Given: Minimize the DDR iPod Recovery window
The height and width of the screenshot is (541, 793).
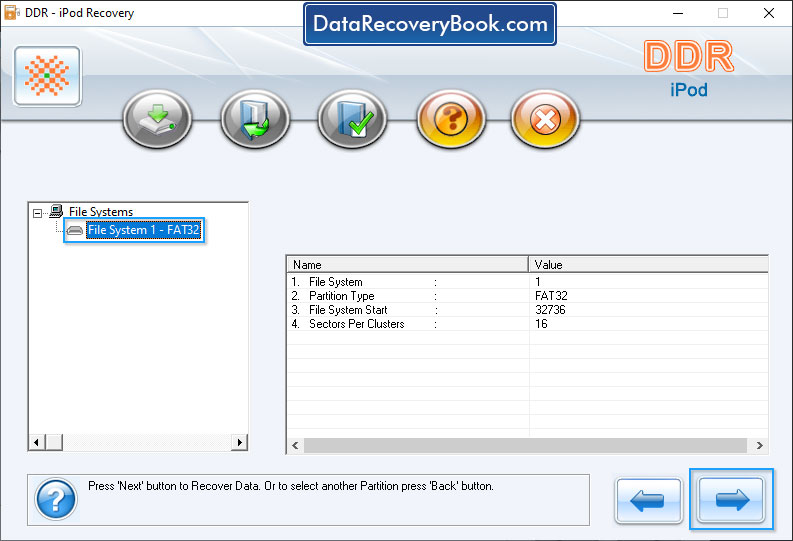Looking at the screenshot, I should (678, 13).
